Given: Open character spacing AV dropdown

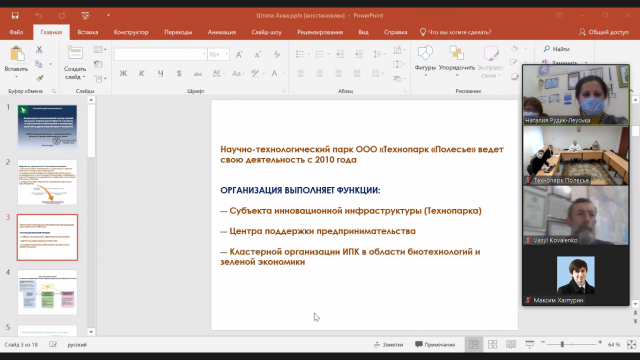Looking at the screenshot, I should coord(218,73).
